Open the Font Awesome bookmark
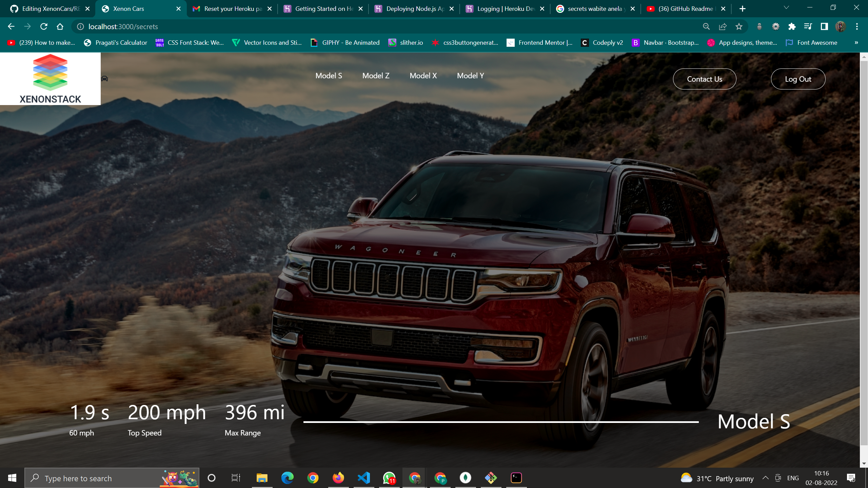868x488 pixels. [x=812, y=43]
